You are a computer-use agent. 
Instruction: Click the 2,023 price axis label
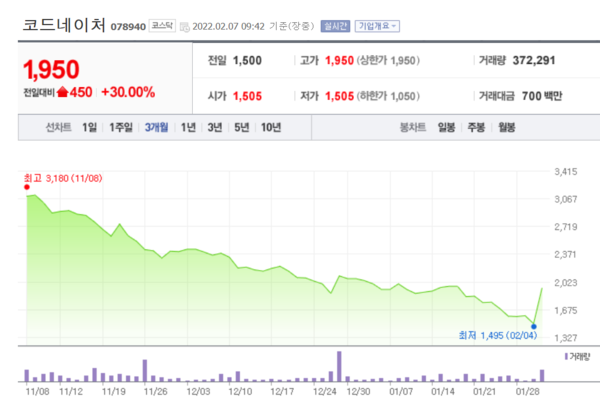(566, 283)
